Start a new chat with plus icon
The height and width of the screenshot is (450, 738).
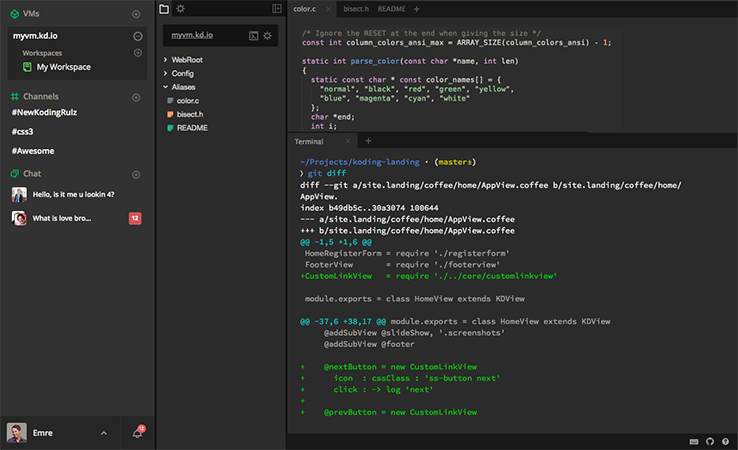tap(136, 174)
